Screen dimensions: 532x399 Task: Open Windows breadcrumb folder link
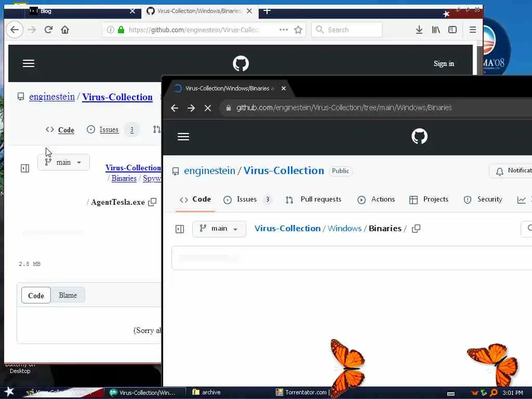click(344, 229)
